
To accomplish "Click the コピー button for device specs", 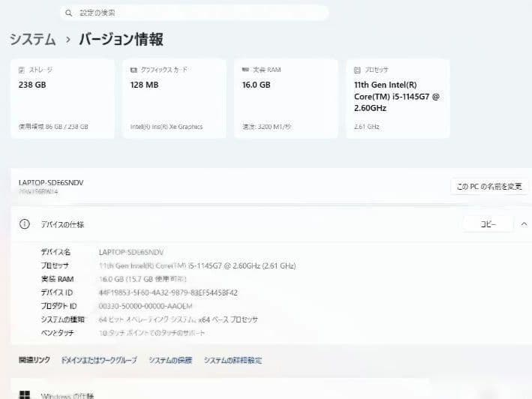I will [488, 224].
